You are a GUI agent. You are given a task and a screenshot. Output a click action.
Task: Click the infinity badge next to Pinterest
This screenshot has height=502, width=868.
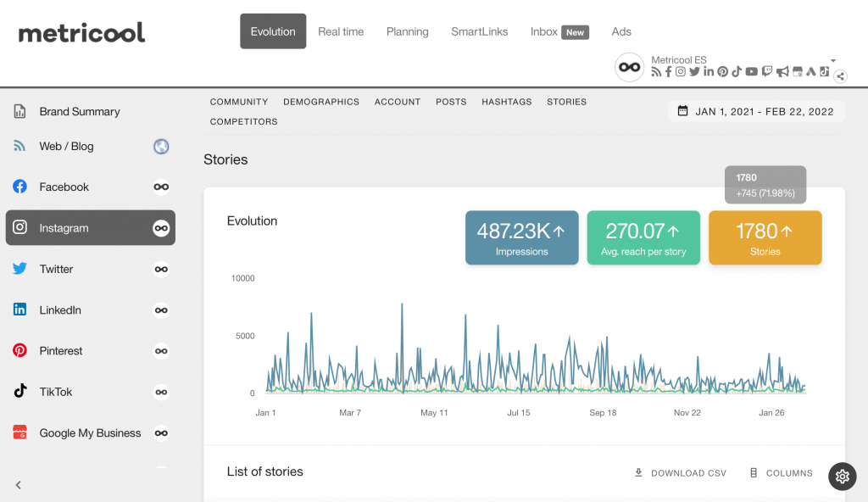[x=161, y=351]
